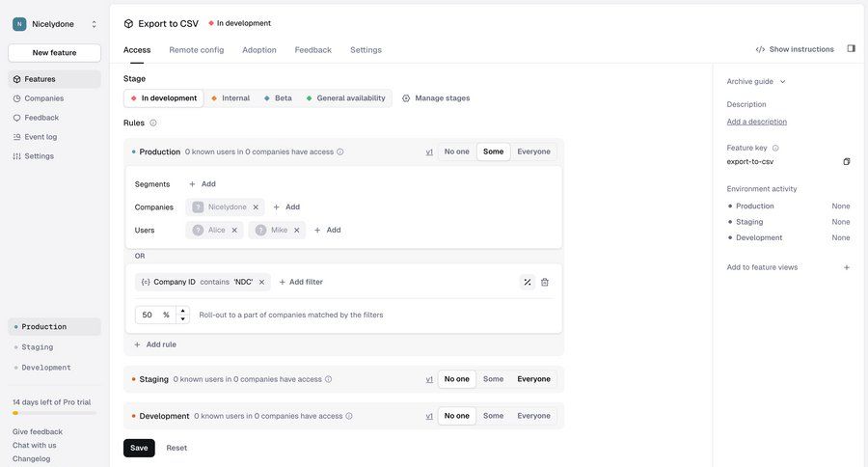Click the Save button
The image size is (868, 467).
pyautogui.click(x=139, y=448)
